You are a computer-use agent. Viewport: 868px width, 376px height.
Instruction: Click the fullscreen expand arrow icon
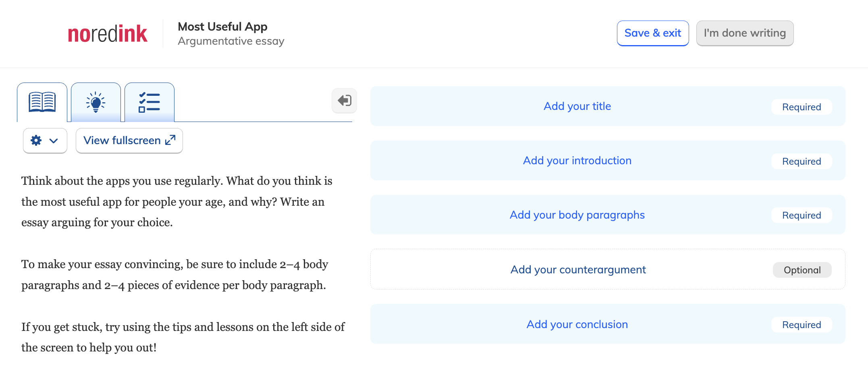(170, 139)
